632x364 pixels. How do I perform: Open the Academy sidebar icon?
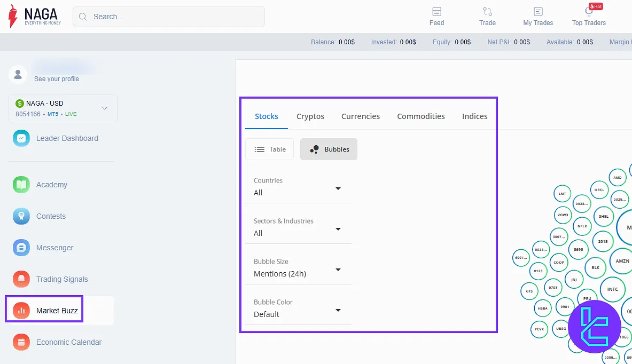click(x=21, y=185)
